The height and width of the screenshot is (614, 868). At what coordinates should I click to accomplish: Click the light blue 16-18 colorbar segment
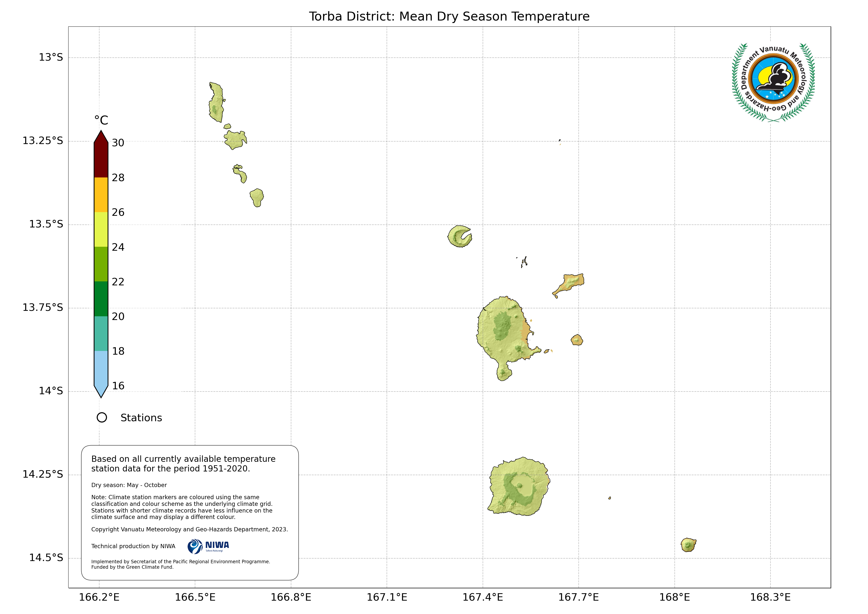pos(101,368)
